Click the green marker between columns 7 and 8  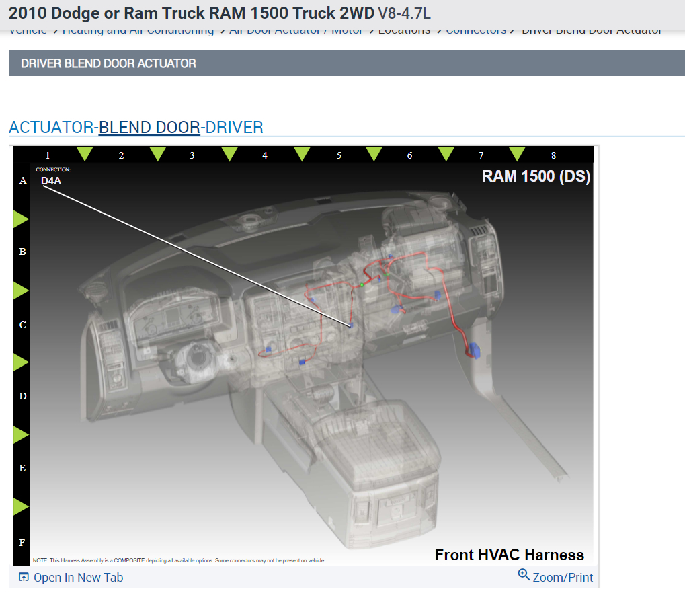[517, 154]
